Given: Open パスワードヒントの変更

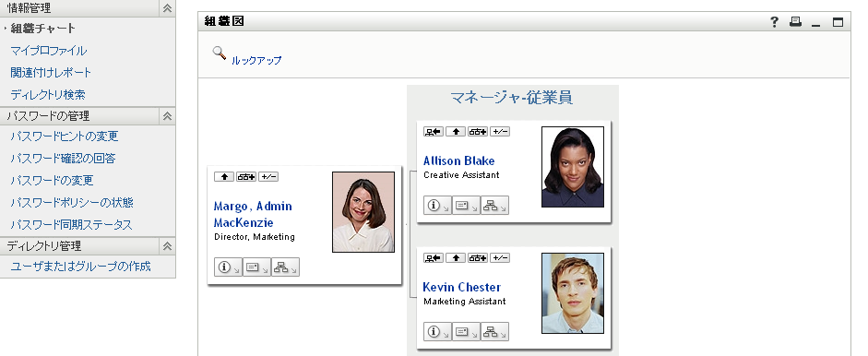Looking at the screenshot, I should pos(65,136).
